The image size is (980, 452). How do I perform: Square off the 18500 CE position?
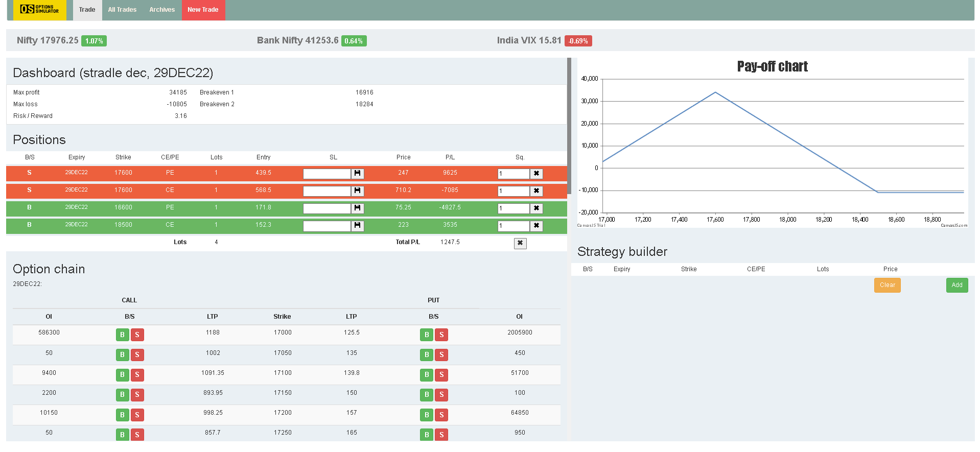click(536, 226)
